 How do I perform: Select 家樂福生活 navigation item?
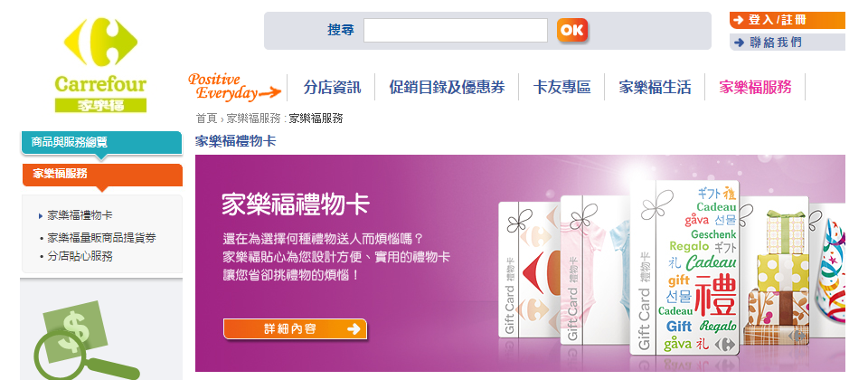(x=655, y=87)
